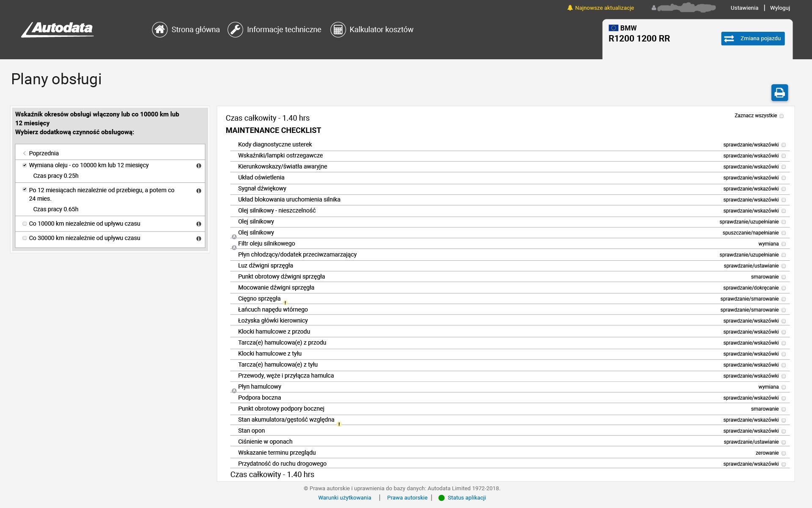This screenshot has width=812, height=508.
Task: Click the warning icon beside Cięgno sprzęgła
Action: coord(285,302)
